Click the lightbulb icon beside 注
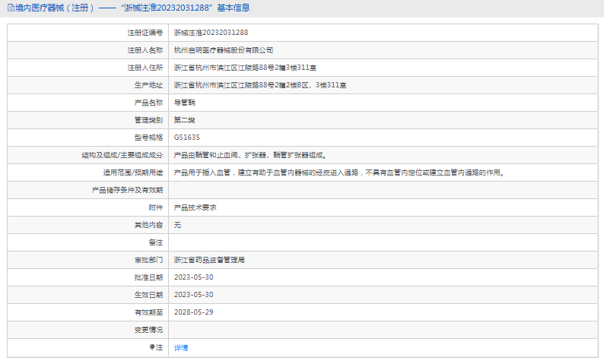The width and height of the screenshot is (604, 364). 152,347
